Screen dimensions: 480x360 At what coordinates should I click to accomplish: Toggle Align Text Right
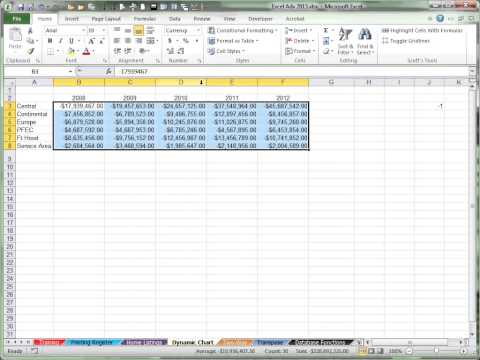[x=139, y=41]
